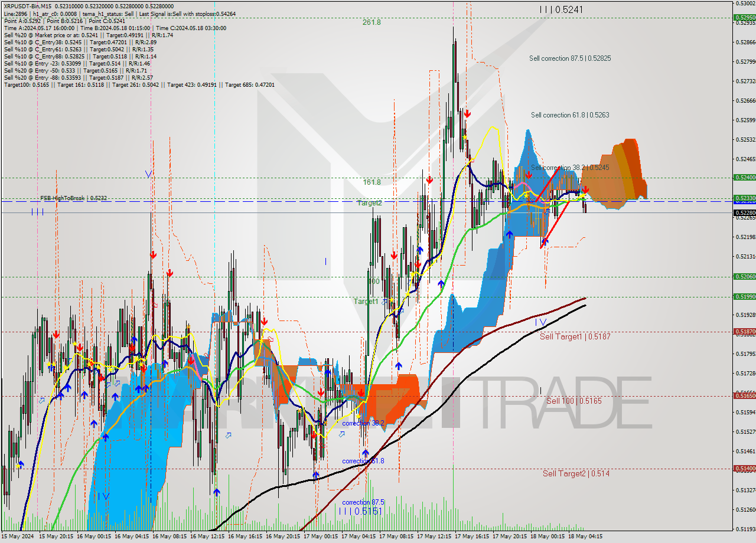Select 'Sell correction 87.5 | 0.52825' label

click(x=570, y=58)
